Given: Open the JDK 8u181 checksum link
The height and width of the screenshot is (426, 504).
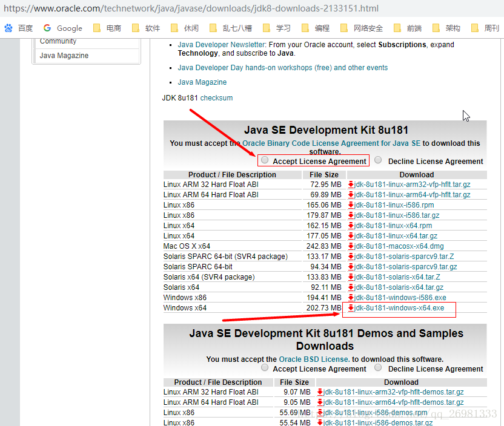Looking at the screenshot, I should (216, 98).
